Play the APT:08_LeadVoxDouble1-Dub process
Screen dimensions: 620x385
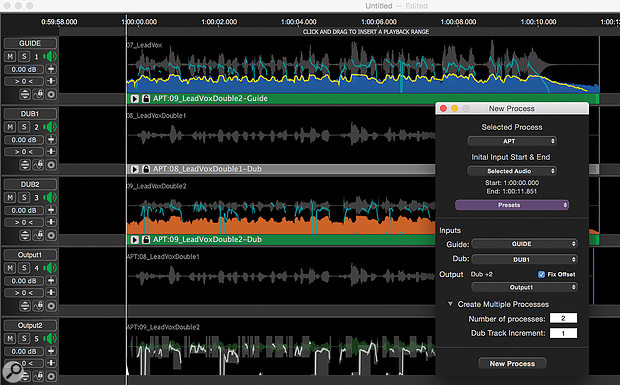[x=134, y=169]
